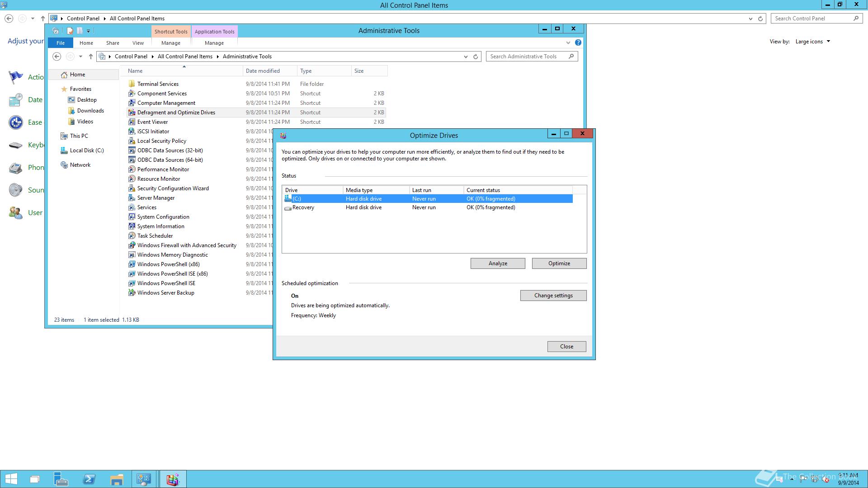This screenshot has width=868, height=488.
Task: Select Task Scheduler icon
Action: point(132,236)
